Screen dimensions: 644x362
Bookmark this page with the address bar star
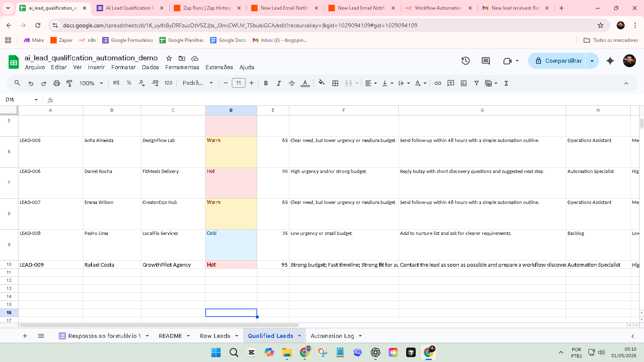tap(601, 25)
